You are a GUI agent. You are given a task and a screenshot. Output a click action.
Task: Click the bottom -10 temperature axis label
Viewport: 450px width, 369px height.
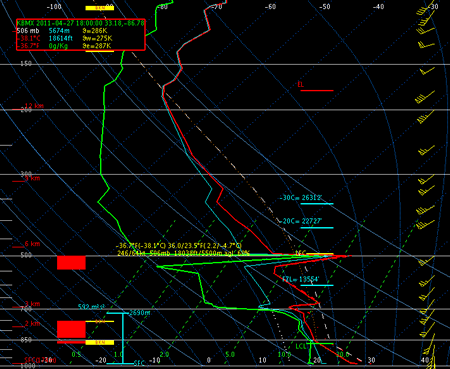tap(154, 360)
